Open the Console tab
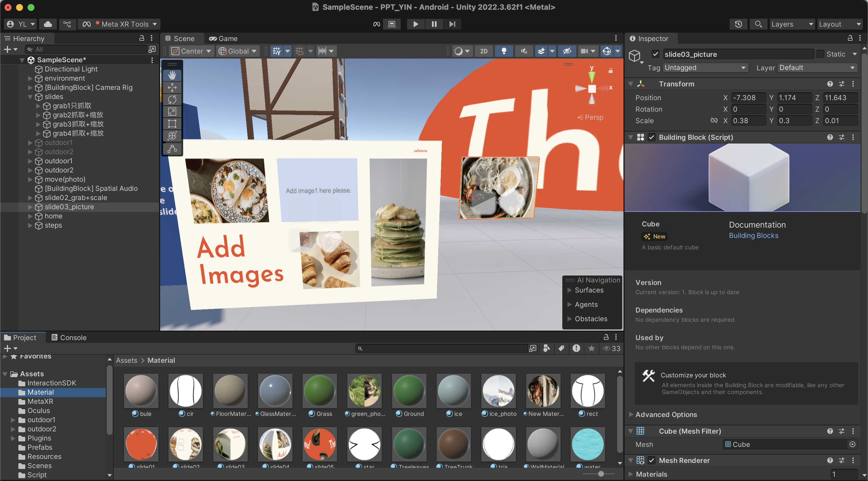The height and width of the screenshot is (481, 868). pyautogui.click(x=69, y=338)
